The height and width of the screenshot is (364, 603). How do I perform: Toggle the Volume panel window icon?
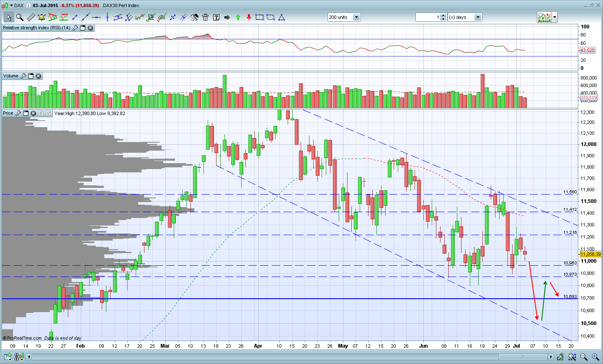31,76
